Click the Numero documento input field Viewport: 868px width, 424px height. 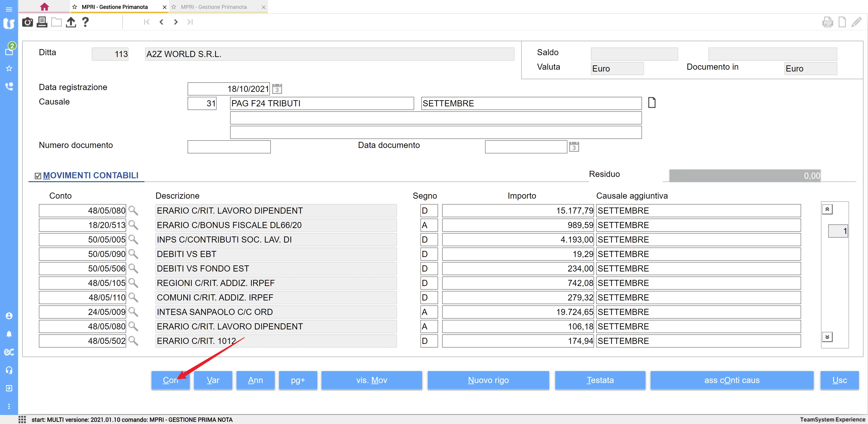tap(229, 147)
